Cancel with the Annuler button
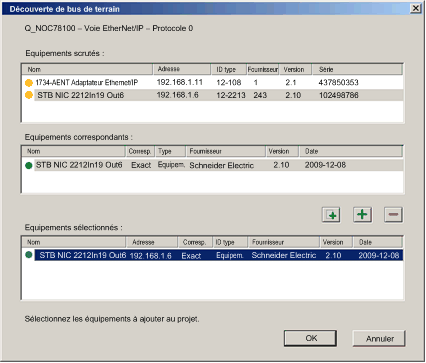Viewport: 426px width, 363px height. pos(379,339)
